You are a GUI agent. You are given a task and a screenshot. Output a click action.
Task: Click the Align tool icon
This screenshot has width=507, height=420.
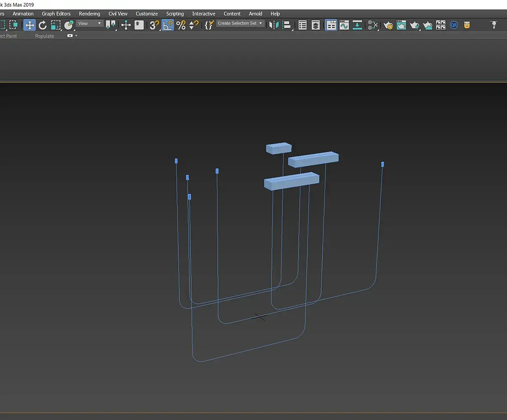point(287,25)
